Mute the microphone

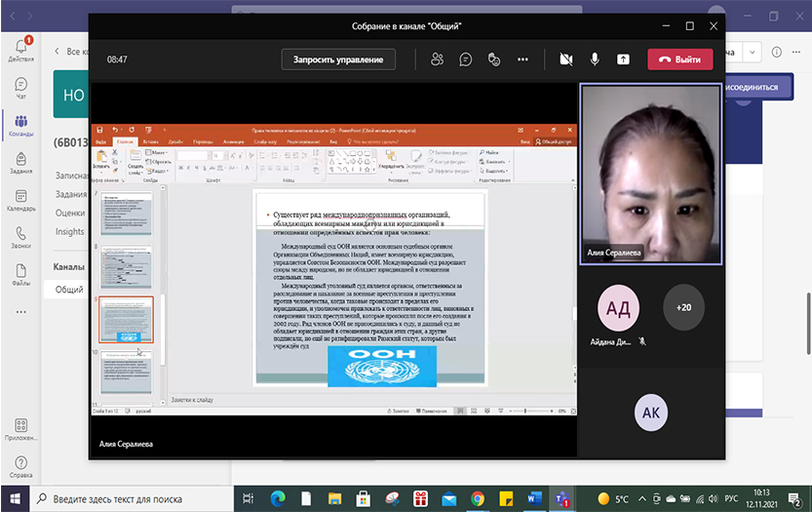(x=595, y=59)
